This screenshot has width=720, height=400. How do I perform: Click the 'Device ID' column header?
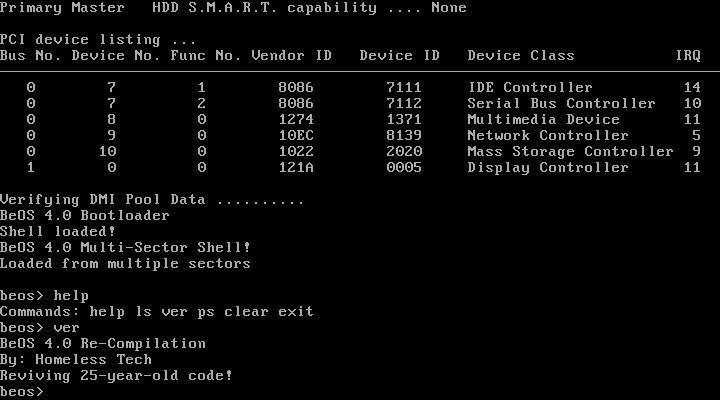click(x=399, y=56)
